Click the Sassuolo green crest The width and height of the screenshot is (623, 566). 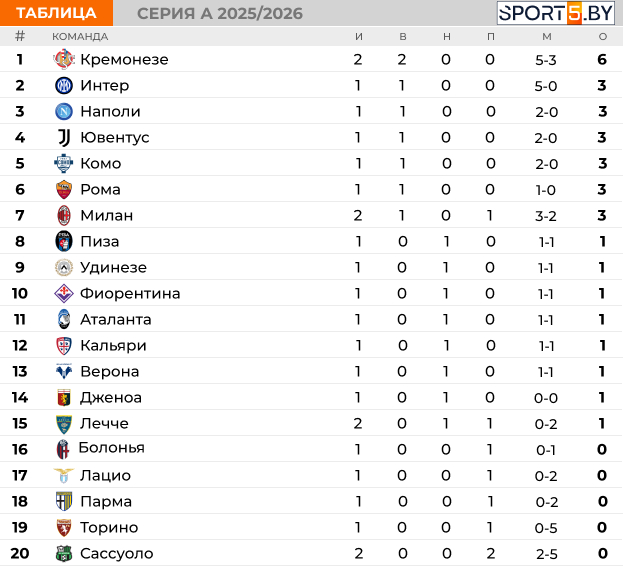pyautogui.click(x=64, y=553)
